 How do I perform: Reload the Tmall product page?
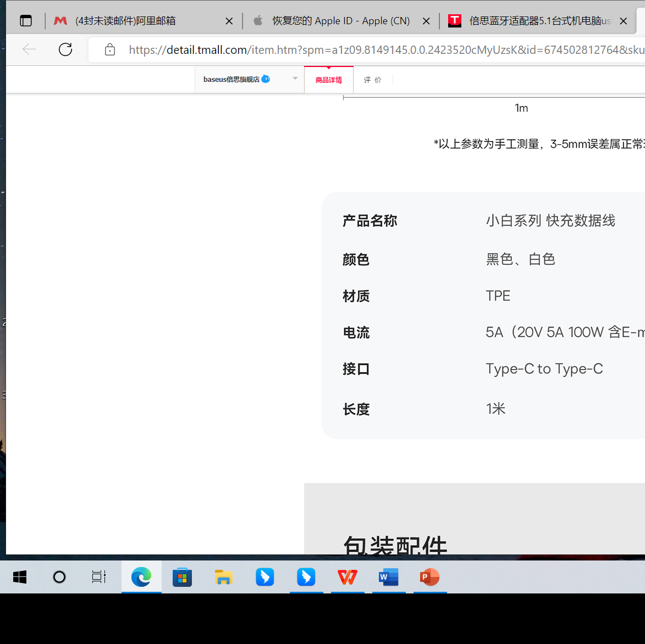(65, 49)
